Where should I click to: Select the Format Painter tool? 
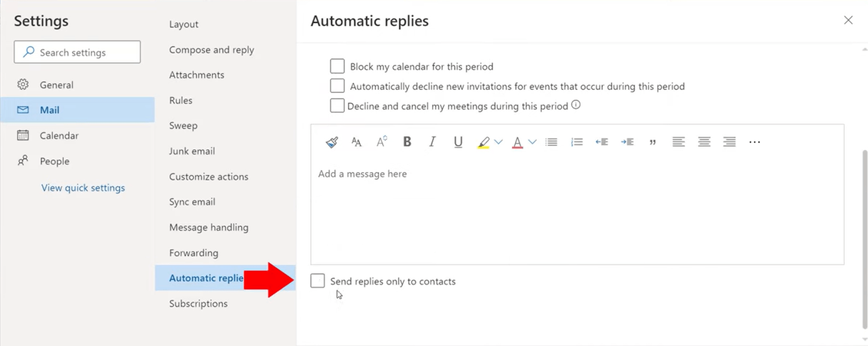tap(332, 142)
